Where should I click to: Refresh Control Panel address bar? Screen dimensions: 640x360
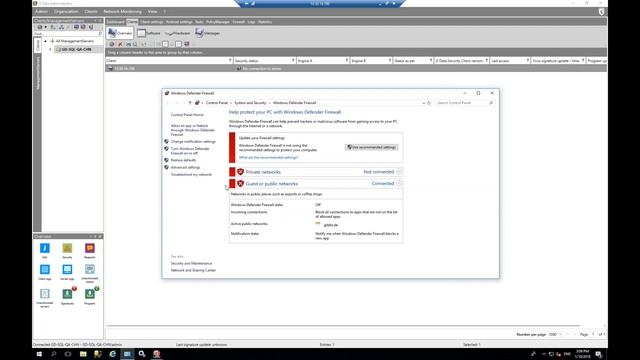(429, 103)
